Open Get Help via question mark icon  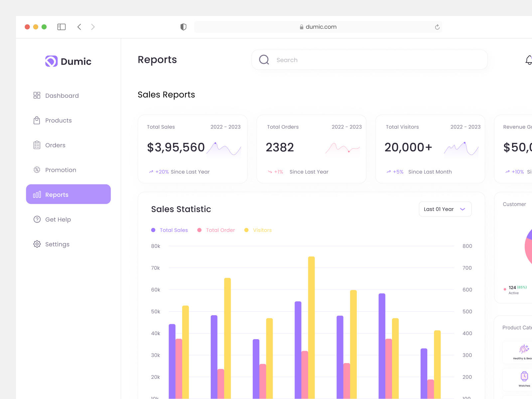37,219
